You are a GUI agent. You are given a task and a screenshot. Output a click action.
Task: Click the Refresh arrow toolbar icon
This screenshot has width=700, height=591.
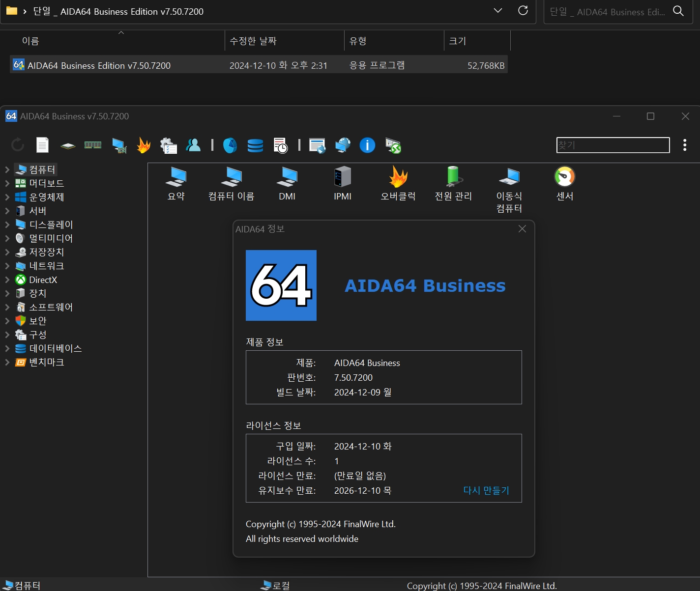coord(18,145)
